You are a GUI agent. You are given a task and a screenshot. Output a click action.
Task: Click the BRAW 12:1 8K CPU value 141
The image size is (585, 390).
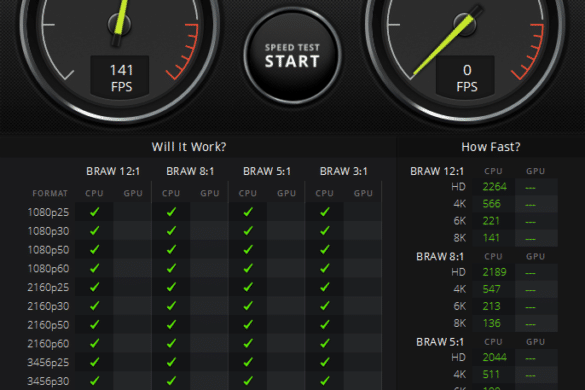[491, 238]
